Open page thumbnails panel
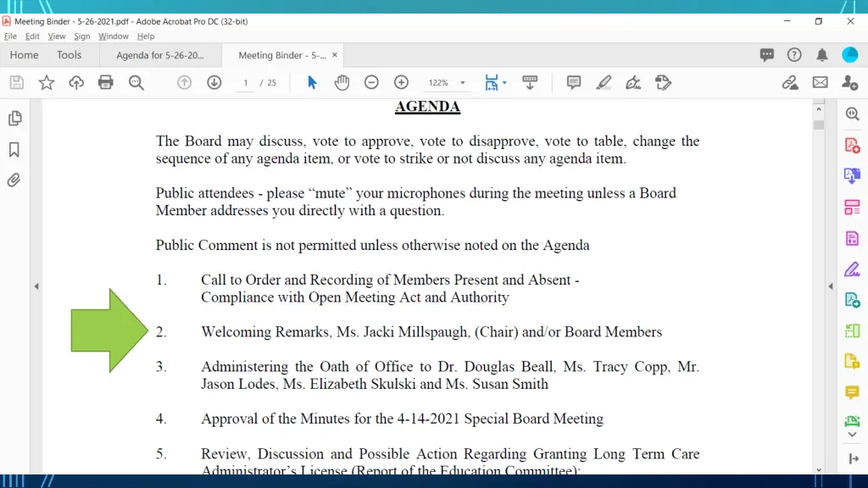This screenshot has height=488, width=868. (x=15, y=118)
